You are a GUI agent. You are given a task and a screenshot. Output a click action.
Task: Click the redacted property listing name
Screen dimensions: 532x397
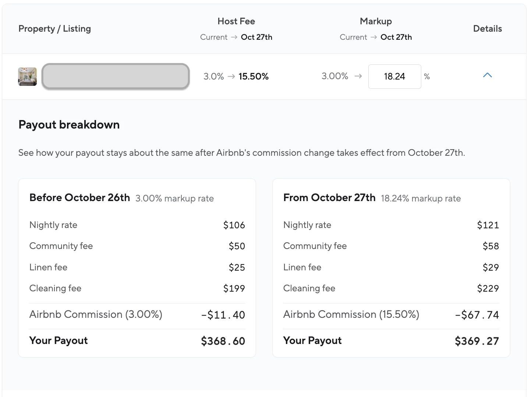[x=116, y=77]
